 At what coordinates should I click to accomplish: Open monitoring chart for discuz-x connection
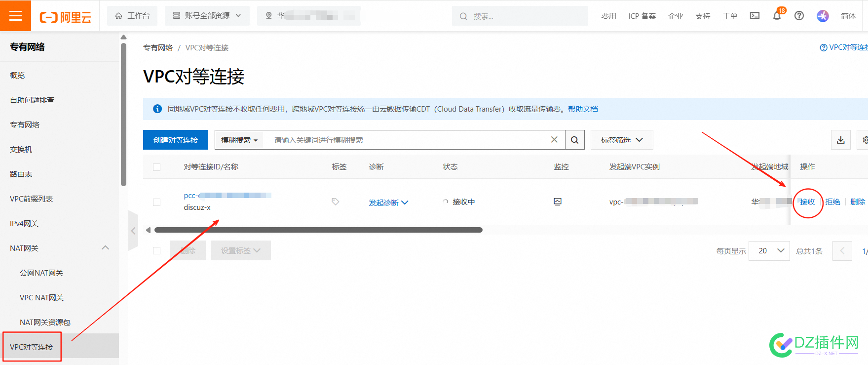pyautogui.click(x=558, y=202)
